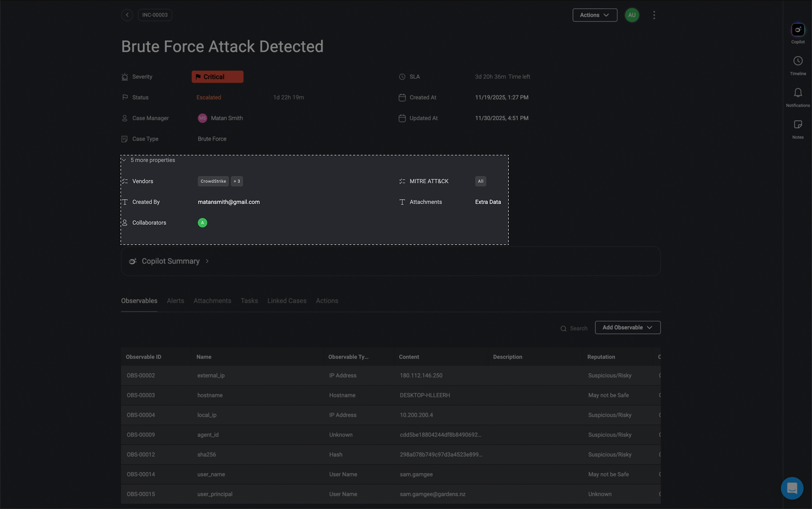Open the Notifications bell icon

tap(797, 93)
